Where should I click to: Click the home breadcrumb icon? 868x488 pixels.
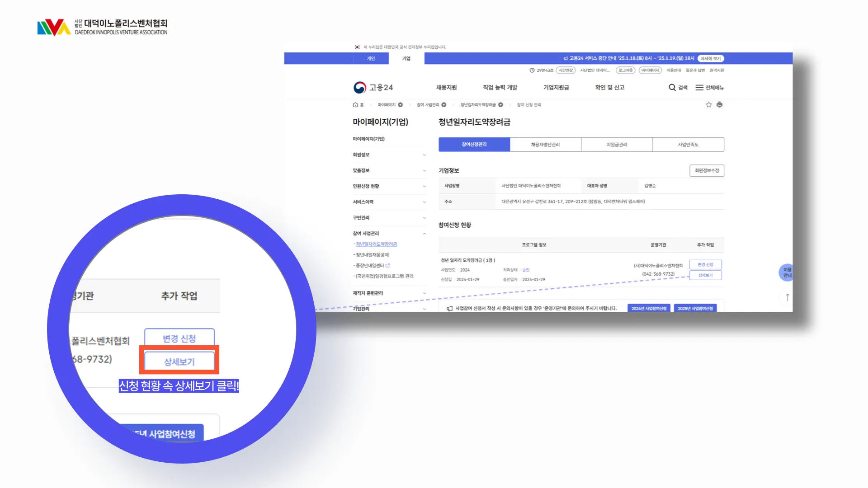355,105
